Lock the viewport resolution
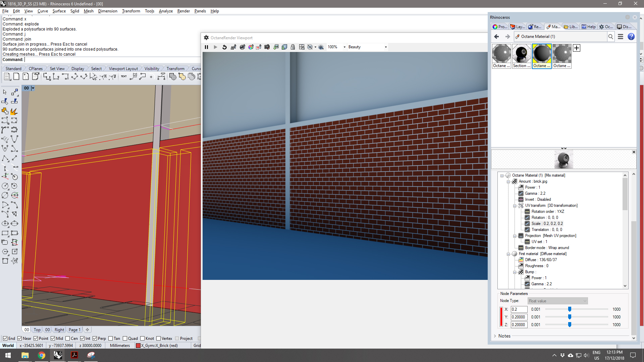This screenshot has width=644, height=362. 293,47
